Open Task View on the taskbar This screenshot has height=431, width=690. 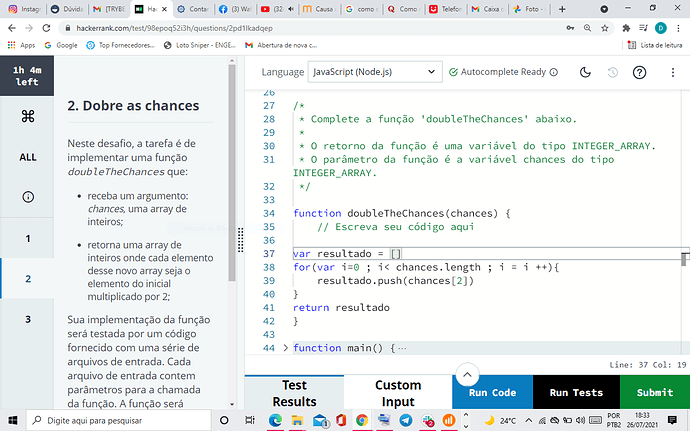250,420
